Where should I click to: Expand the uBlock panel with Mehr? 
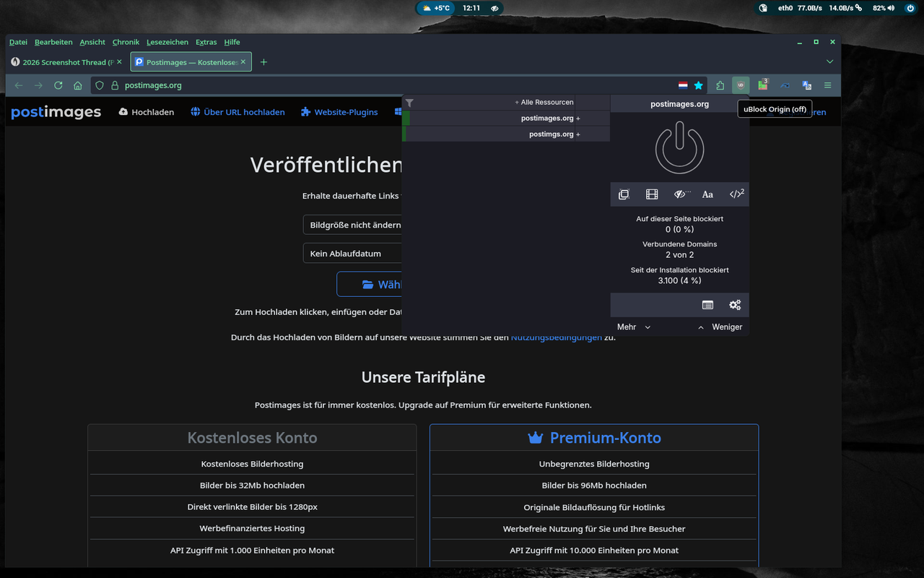[x=634, y=327]
